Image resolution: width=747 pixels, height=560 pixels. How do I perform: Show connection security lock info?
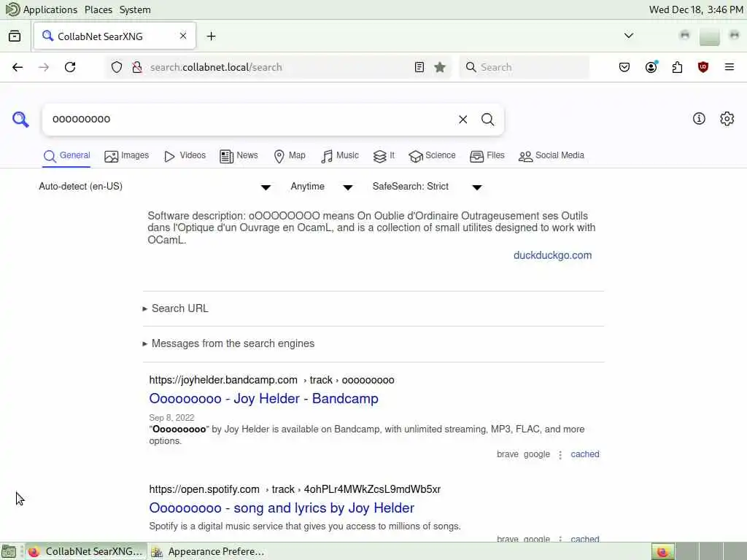click(137, 67)
